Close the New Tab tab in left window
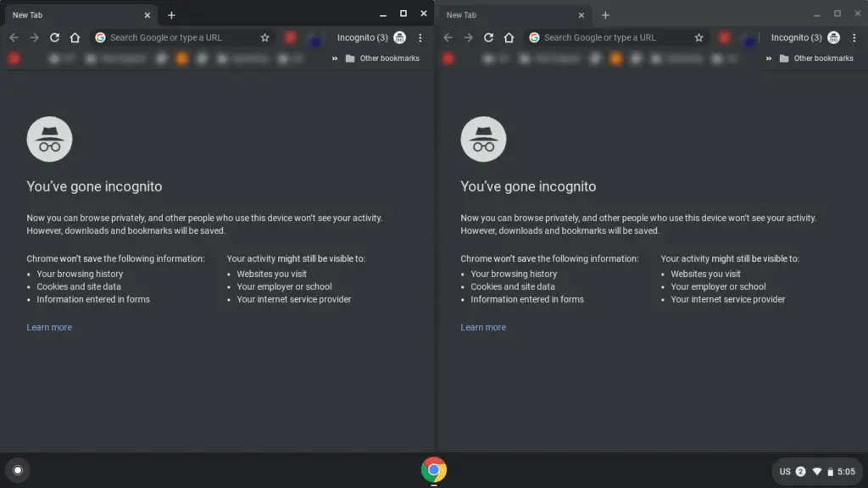 tap(147, 15)
